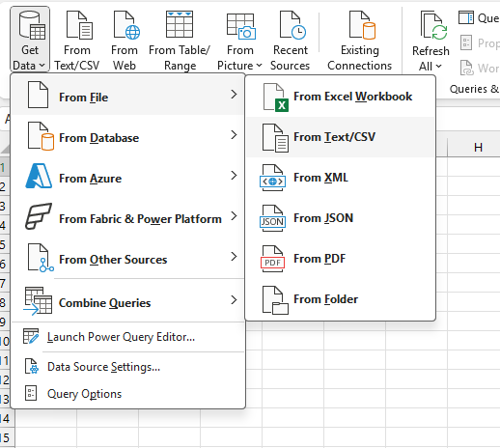This screenshot has height=448, width=500.
Task: Expand the Get Data dropdown arrow
Action: click(x=42, y=66)
